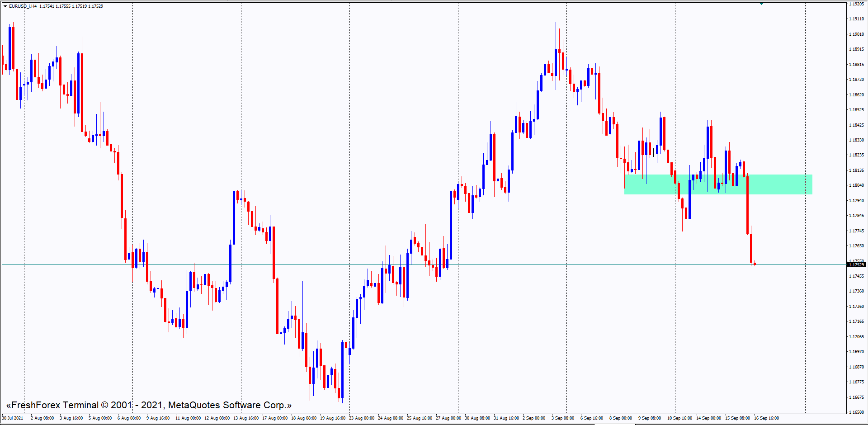Click the 1.16580 price scale label
This screenshot has height=425, width=868.
pos(856,412)
